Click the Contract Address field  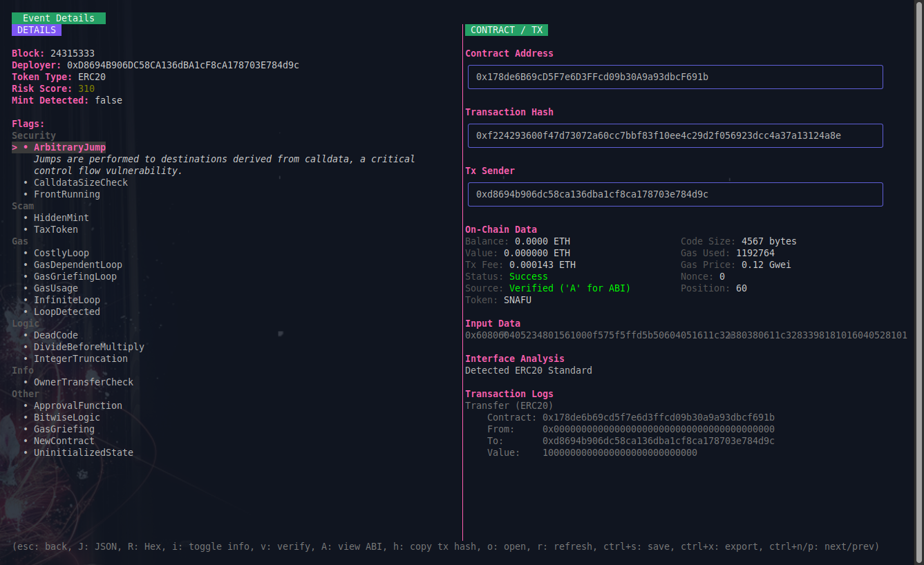(x=675, y=77)
